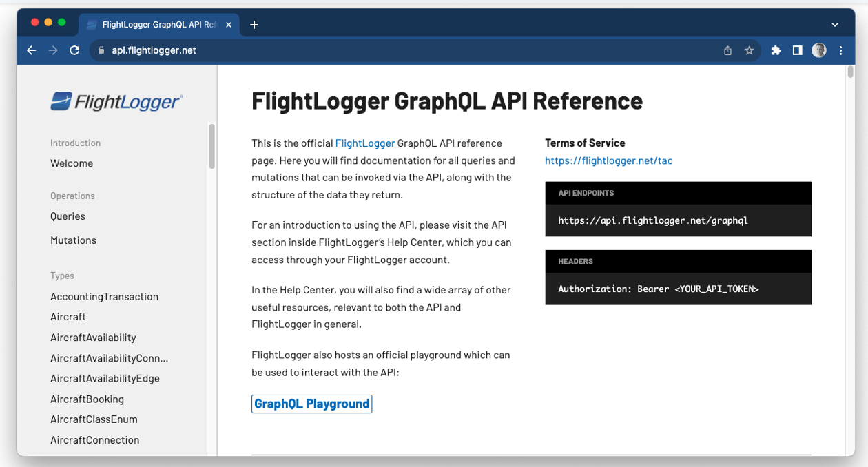The height and width of the screenshot is (467, 868).
Task: Click the padlock site info icon
Action: [101, 50]
